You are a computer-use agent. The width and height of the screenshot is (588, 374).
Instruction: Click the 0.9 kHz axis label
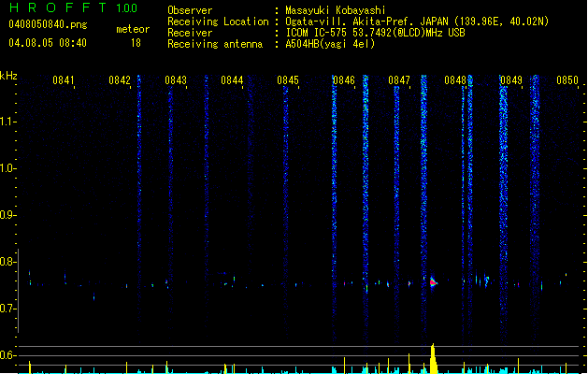7,215
